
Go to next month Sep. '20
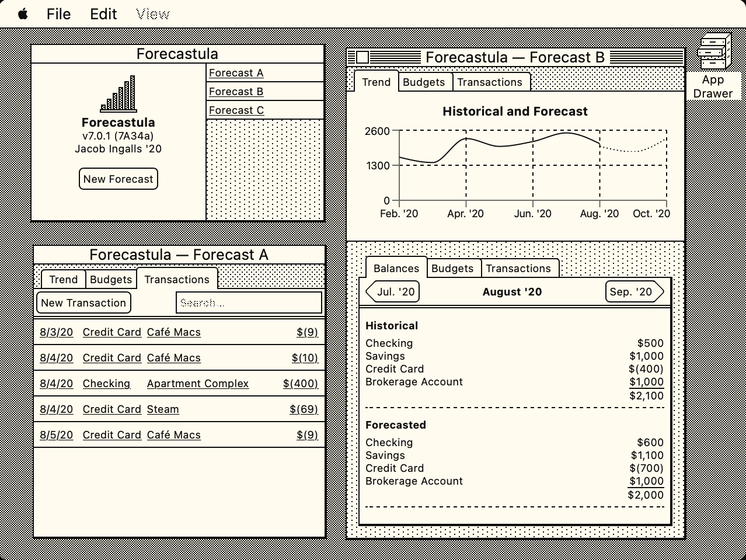point(635,292)
